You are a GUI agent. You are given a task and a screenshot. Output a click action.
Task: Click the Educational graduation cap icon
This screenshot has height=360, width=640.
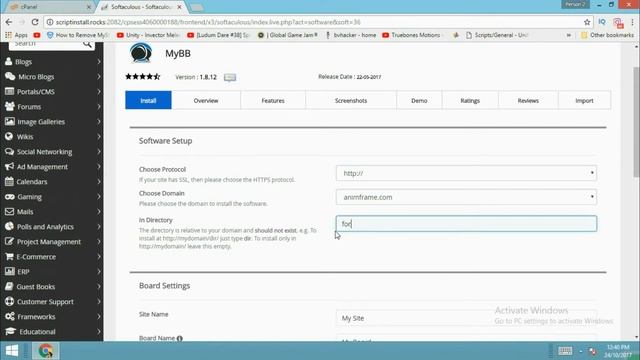11,331
